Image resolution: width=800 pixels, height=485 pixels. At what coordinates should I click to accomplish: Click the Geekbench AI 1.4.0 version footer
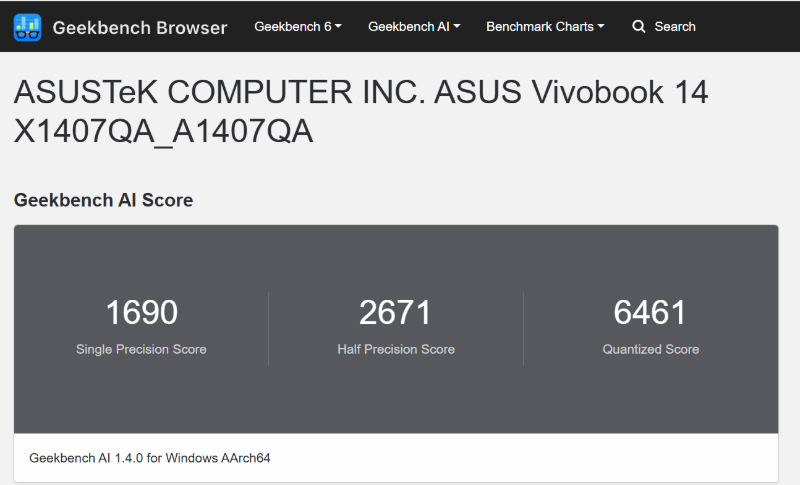(x=150, y=458)
